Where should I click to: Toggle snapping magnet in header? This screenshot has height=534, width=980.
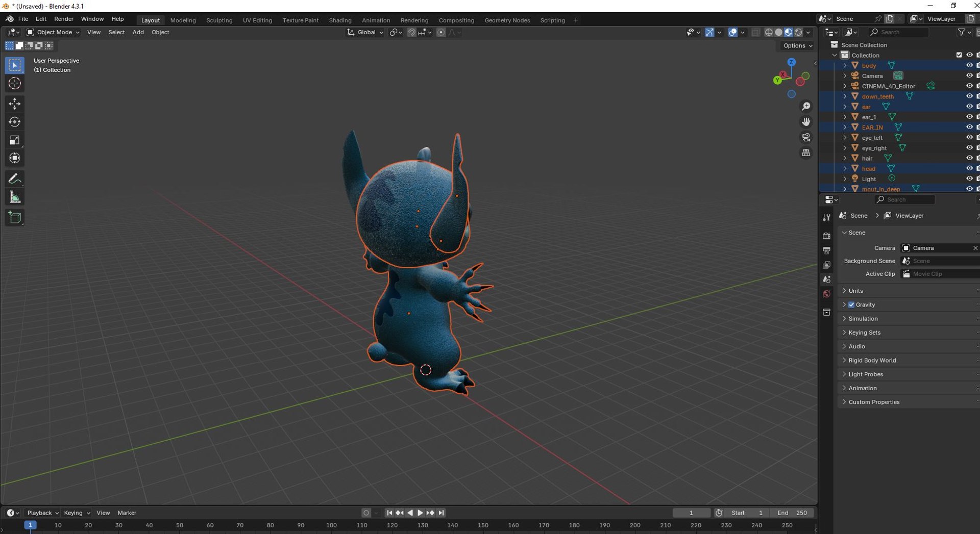[x=411, y=32]
